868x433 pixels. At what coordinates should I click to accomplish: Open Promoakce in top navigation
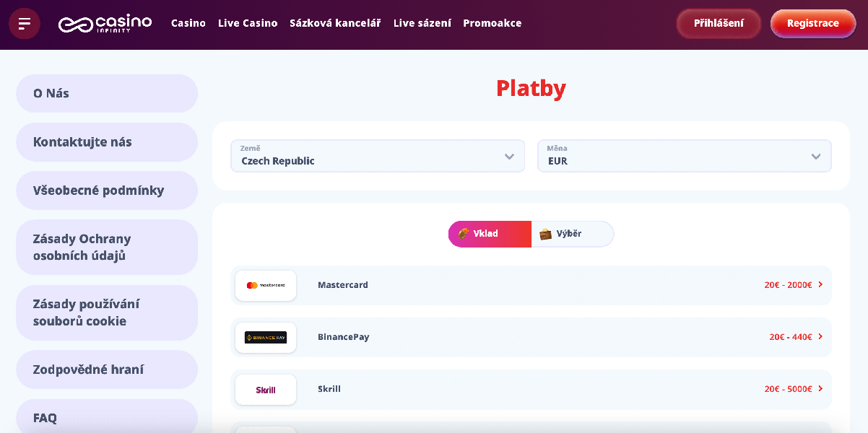click(492, 23)
